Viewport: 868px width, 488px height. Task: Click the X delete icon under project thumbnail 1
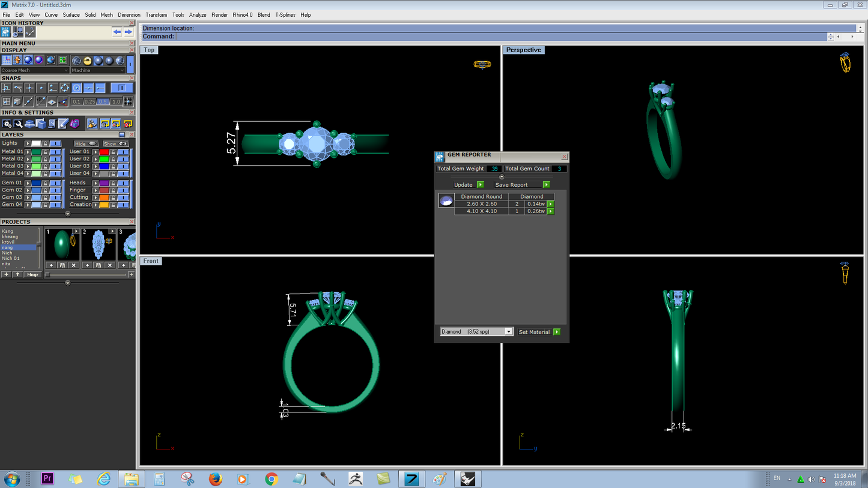[73, 265]
